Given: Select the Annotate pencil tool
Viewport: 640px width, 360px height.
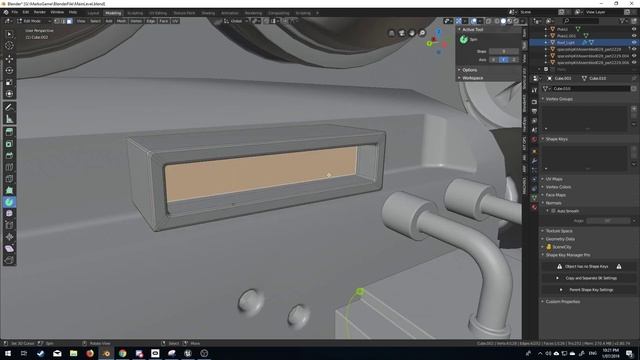Looking at the screenshot, I should (x=9, y=107).
